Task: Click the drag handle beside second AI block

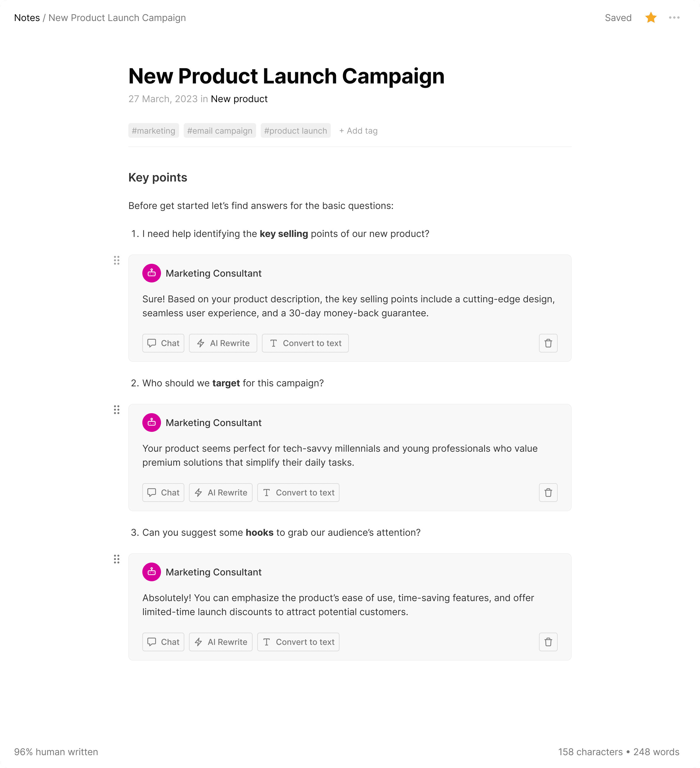Action: pos(117,409)
